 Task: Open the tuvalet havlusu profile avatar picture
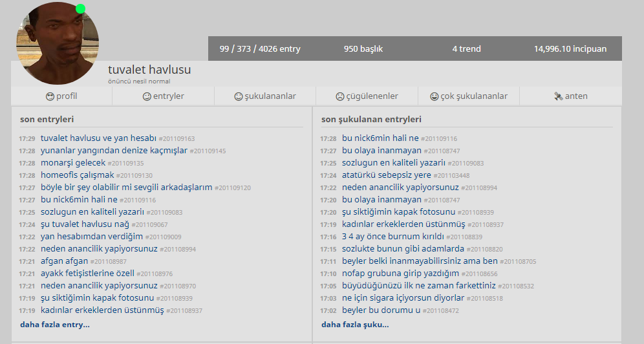pyautogui.click(x=58, y=43)
